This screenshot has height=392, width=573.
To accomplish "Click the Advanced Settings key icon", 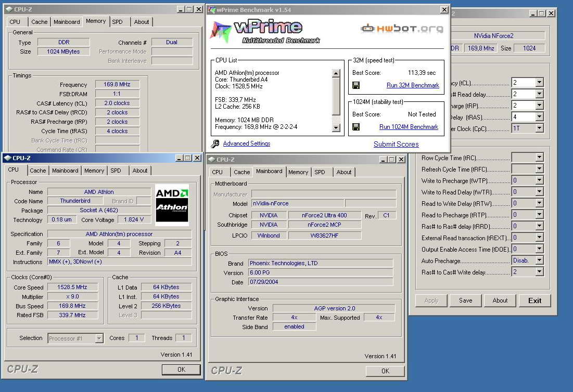I will click(x=215, y=144).
